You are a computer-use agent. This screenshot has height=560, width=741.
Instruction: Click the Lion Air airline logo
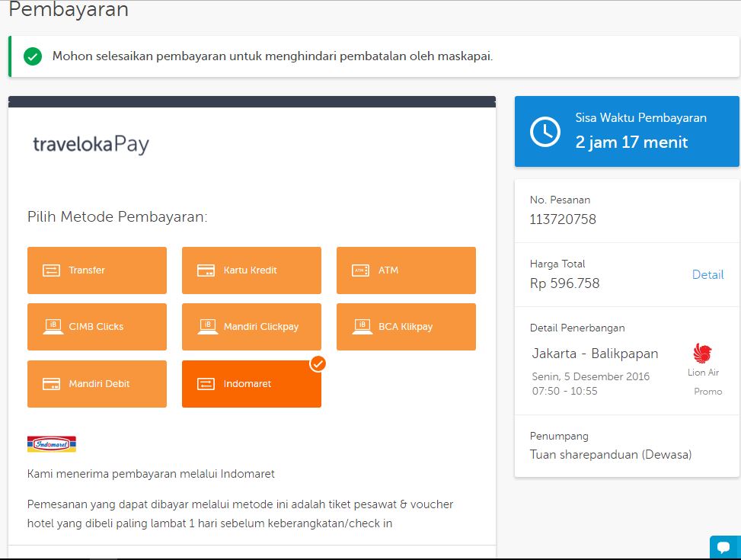coord(702,353)
